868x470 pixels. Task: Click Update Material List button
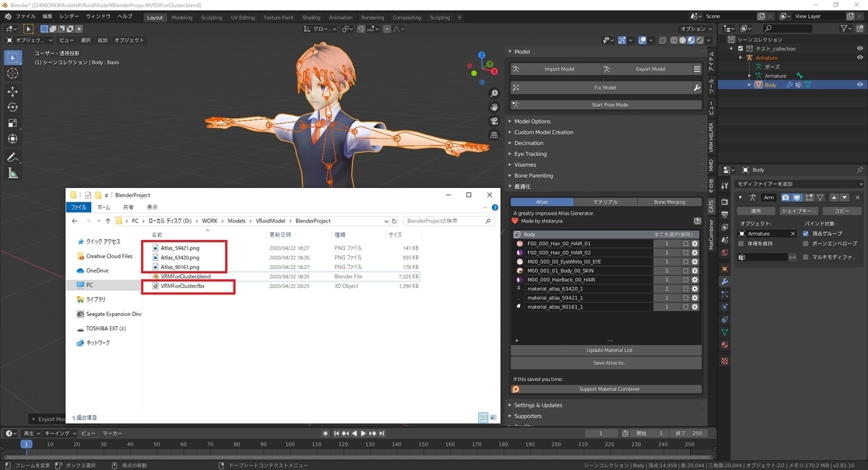click(606, 351)
